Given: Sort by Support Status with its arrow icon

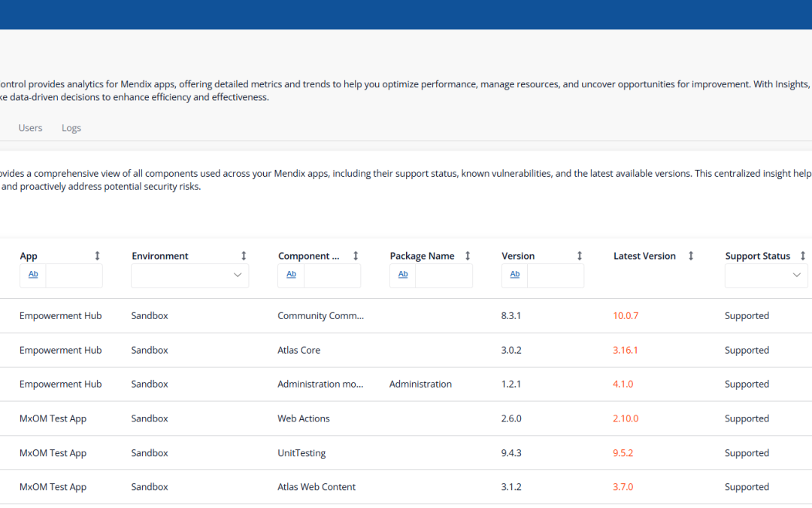Looking at the screenshot, I should coord(803,256).
